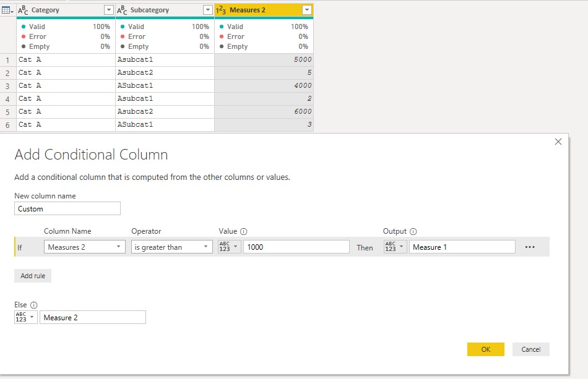Image resolution: width=588 pixels, height=379 pixels.
Task: Click the info icon next to Value
Action: (243, 231)
